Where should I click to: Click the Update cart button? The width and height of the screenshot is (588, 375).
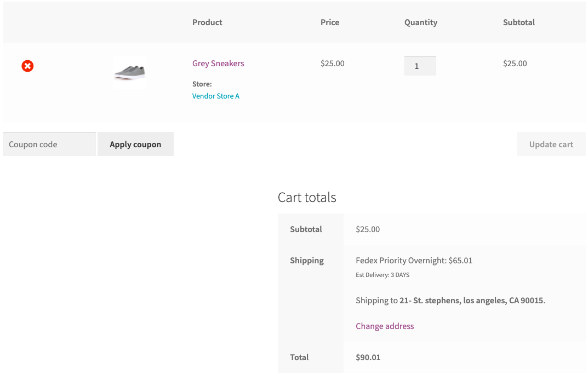551,144
